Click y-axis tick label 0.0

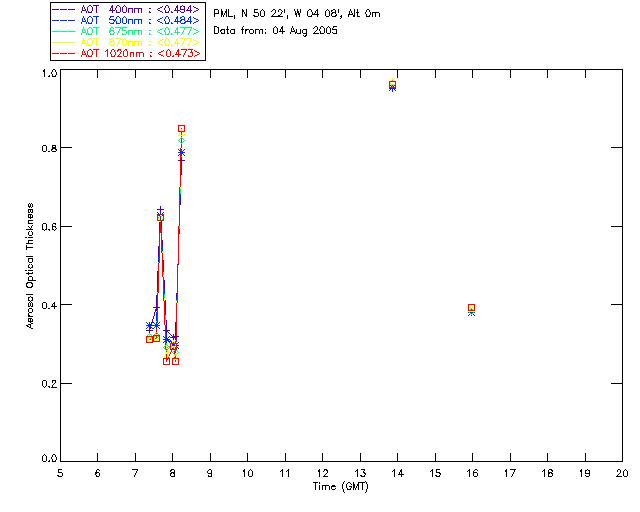click(49, 459)
